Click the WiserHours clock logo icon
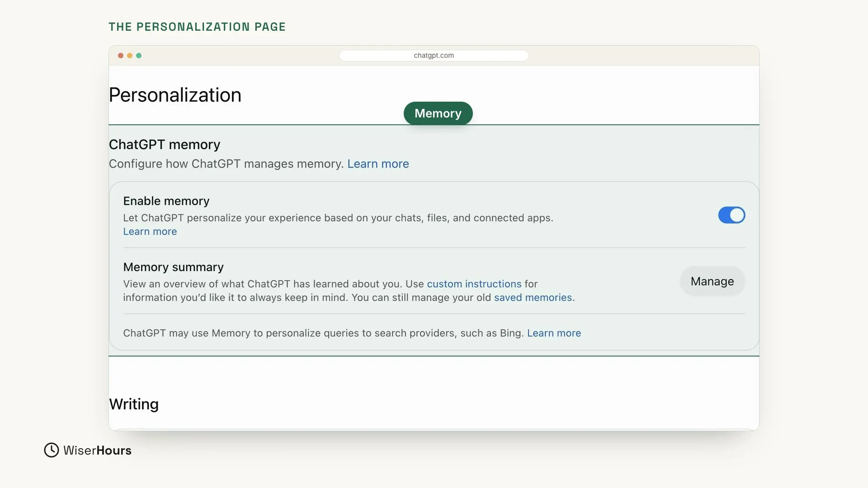 click(52, 450)
